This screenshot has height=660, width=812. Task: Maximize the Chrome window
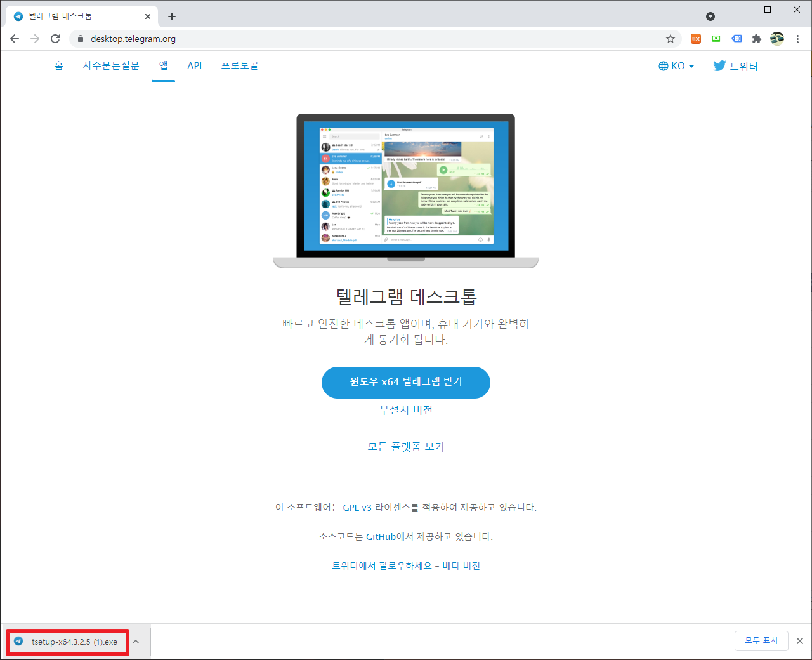pyautogui.click(x=768, y=10)
